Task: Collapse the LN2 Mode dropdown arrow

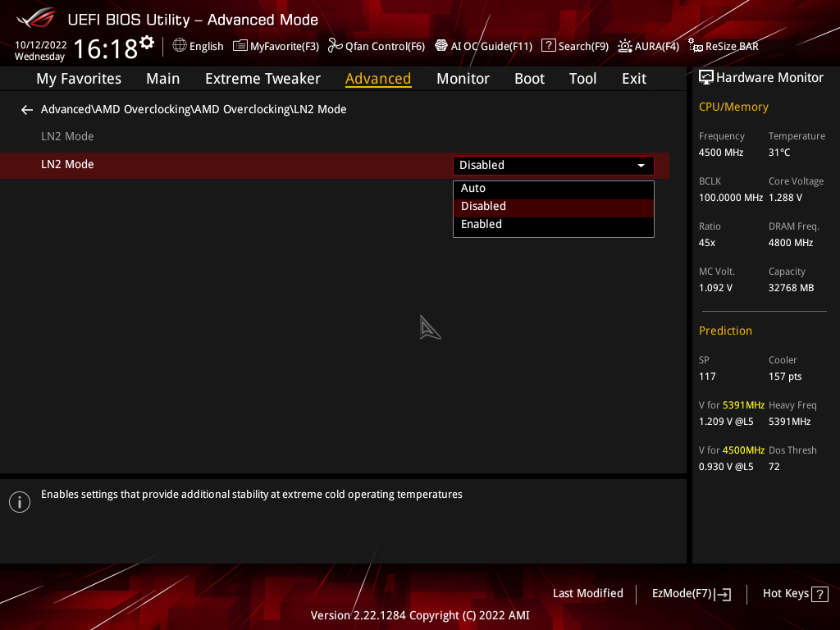Action: (x=641, y=166)
